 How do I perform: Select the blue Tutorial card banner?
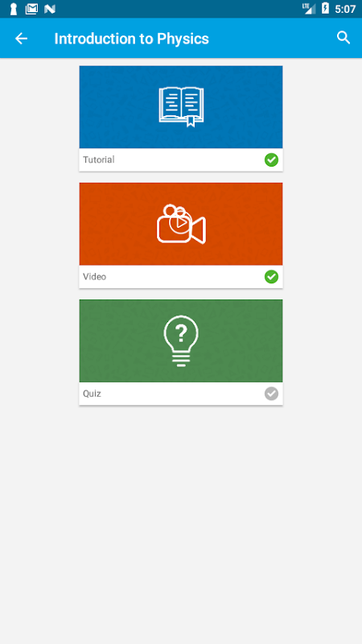click(x=181, y=107)
